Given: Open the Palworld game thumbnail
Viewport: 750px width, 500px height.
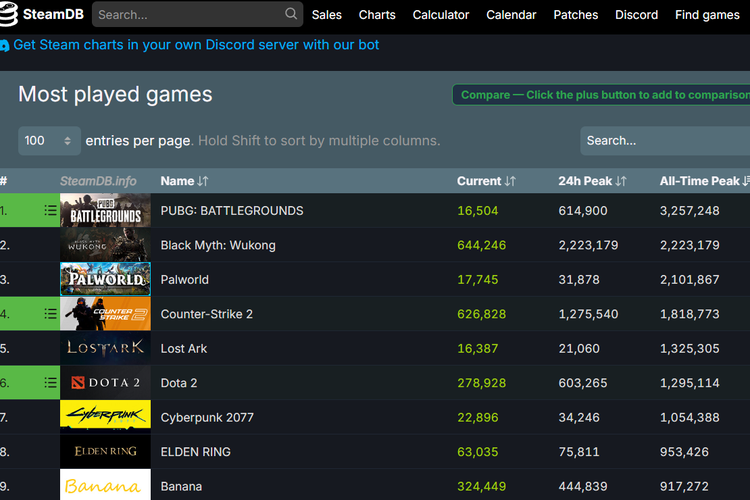Looking at the screenshot, I should coord(105,280).
